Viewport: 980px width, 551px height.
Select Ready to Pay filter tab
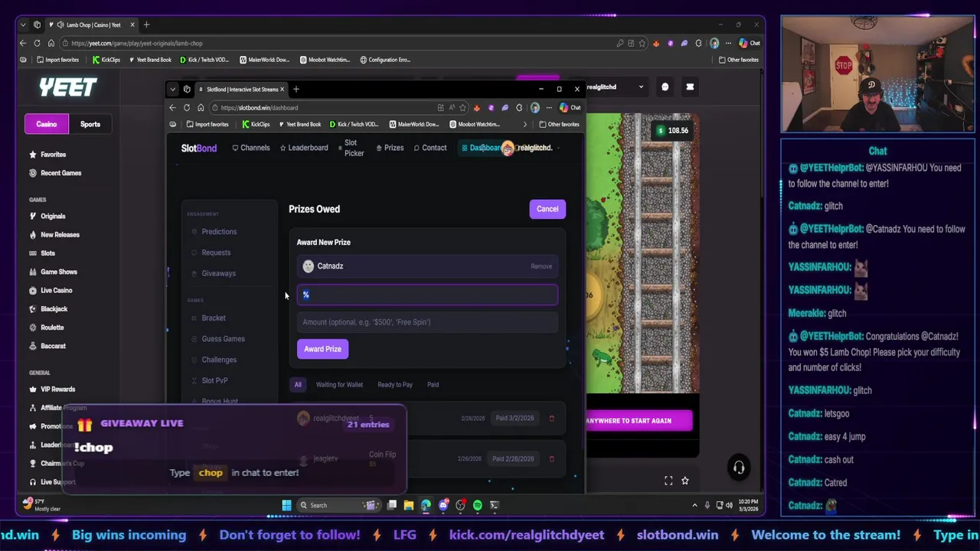click(x=395, y=385)
